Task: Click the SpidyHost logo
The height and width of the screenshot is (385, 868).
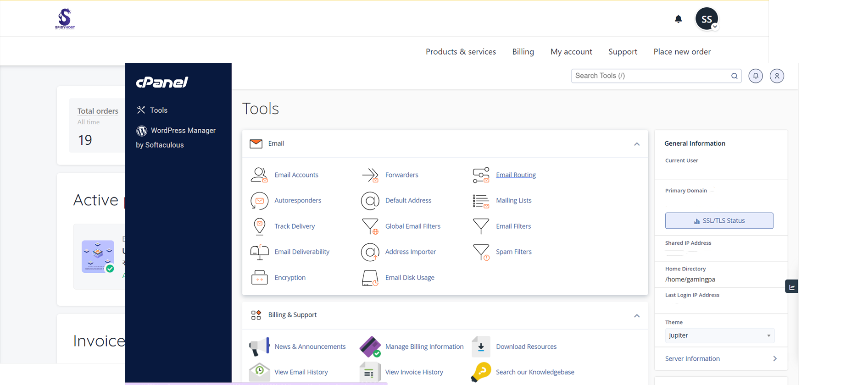Action: 65,19
